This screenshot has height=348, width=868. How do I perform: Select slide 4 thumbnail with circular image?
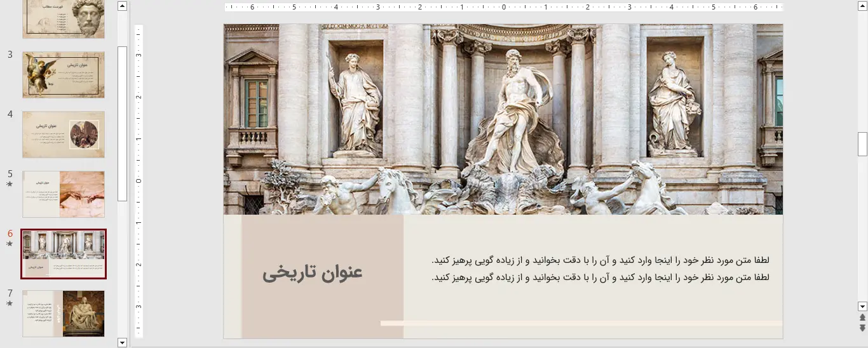point(64,135)
